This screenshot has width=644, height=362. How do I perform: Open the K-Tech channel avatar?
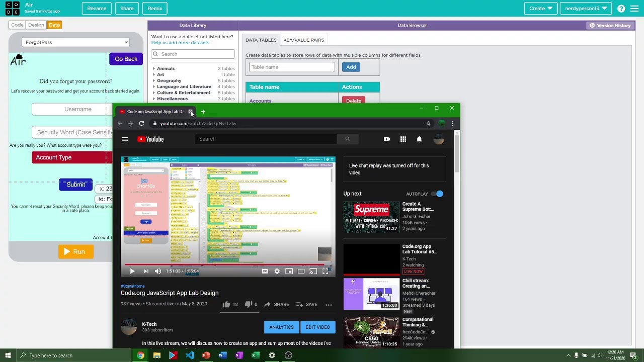coord(129,327)
